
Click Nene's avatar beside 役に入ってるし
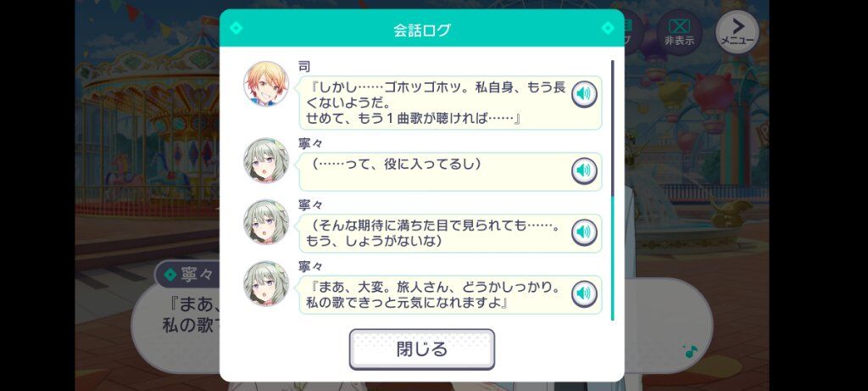[x=266, y=160]
